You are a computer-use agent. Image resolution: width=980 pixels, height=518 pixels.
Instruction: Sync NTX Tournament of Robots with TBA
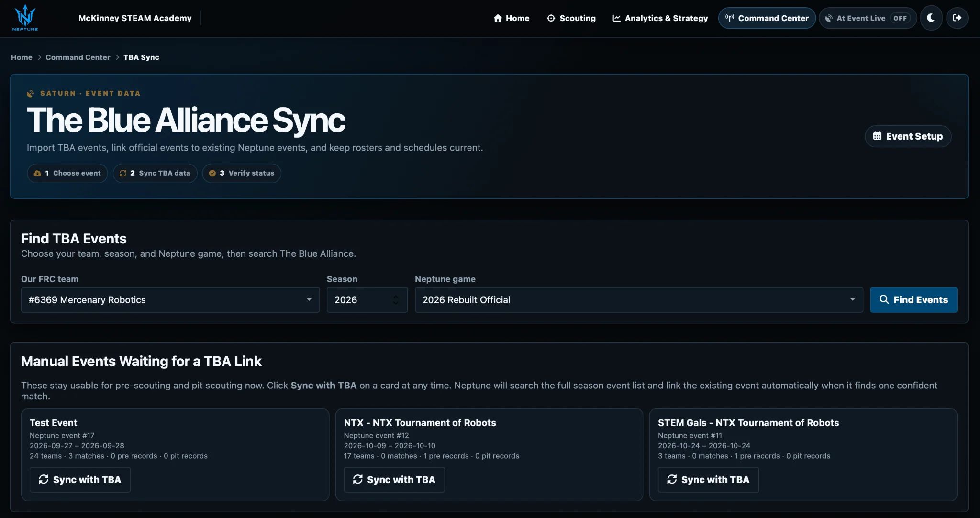[x=394, y=480]
